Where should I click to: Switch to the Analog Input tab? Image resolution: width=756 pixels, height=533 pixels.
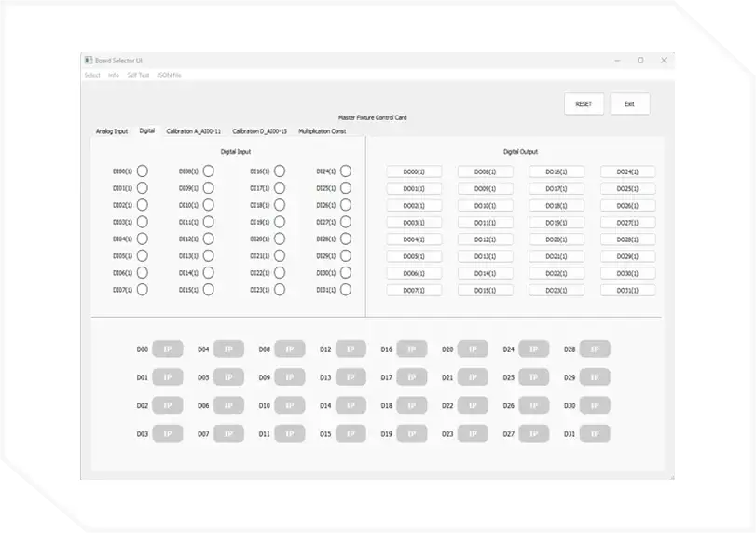click(112, 131)
